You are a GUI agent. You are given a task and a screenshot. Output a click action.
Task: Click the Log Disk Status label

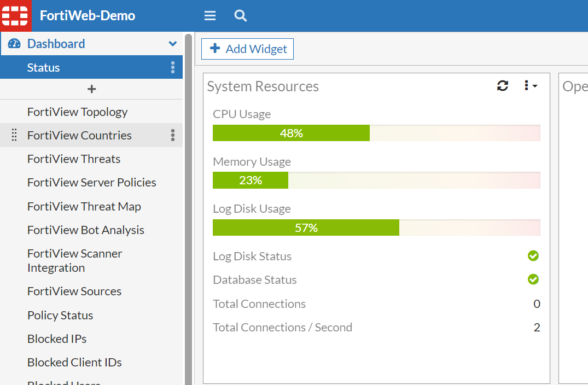click(x=252, y=256)
